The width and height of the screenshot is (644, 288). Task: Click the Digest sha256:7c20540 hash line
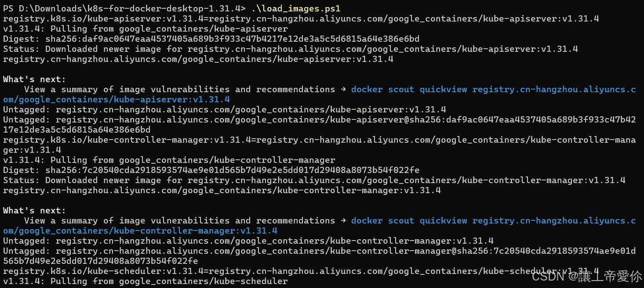pos(211,170)
